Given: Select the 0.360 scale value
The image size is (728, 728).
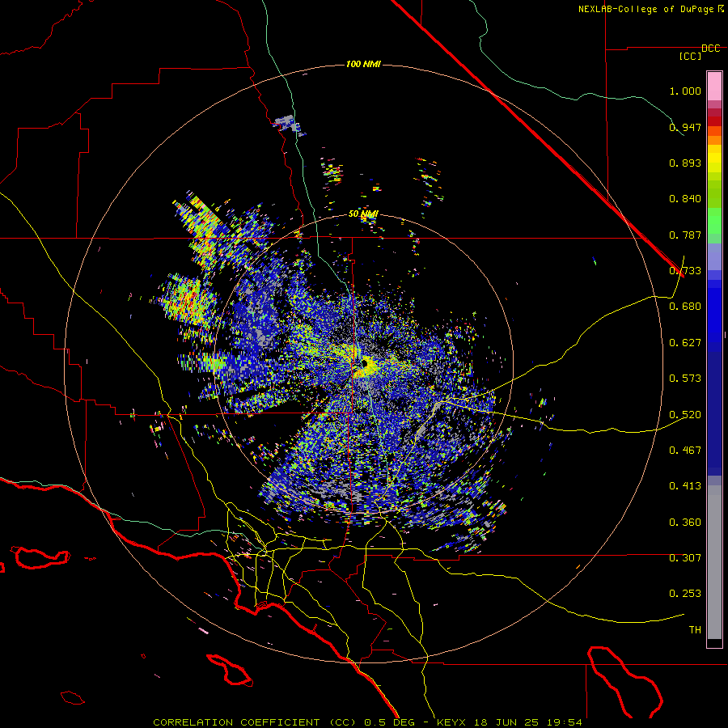Looking at the screenshot, I should point(685,523).
